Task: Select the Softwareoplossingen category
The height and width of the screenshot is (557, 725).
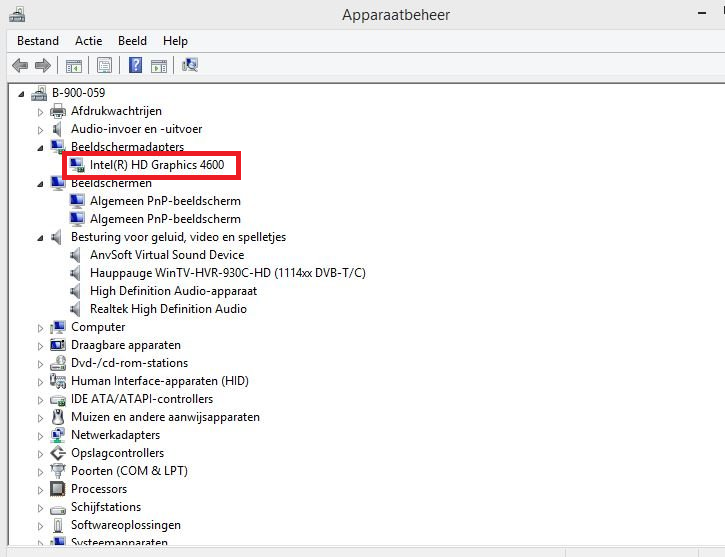Action: tap(126, 525)
